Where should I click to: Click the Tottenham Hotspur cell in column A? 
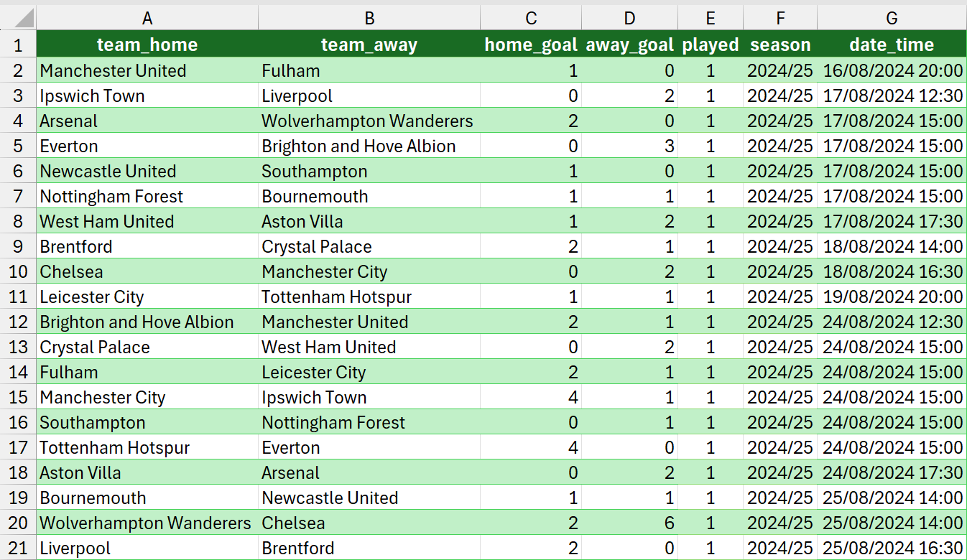coord(114,448)
